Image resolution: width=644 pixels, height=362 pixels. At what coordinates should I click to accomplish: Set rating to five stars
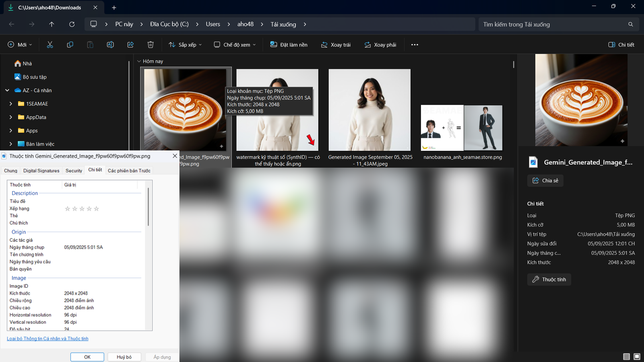96,208
